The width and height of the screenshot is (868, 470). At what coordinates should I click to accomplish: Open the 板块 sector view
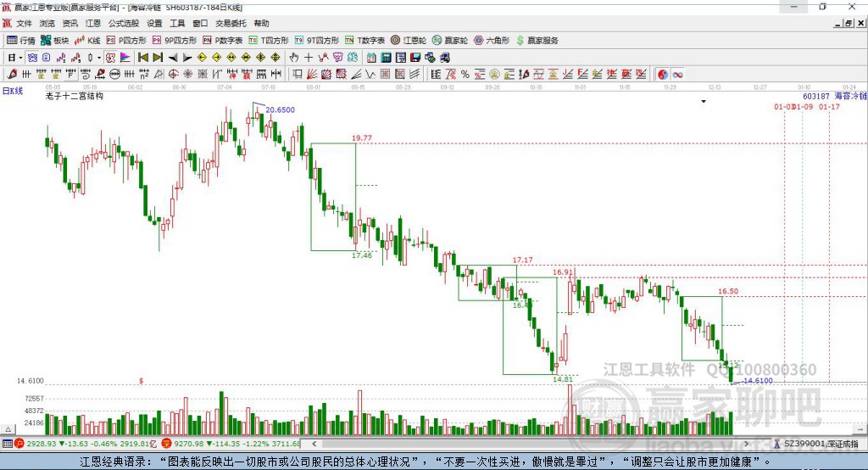[x=54, y=40]
